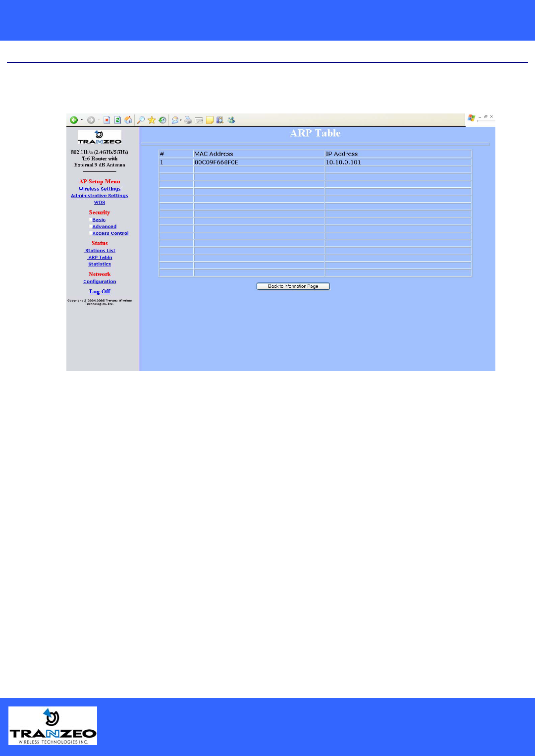Click the Search magnifier icon

[141, 120]
